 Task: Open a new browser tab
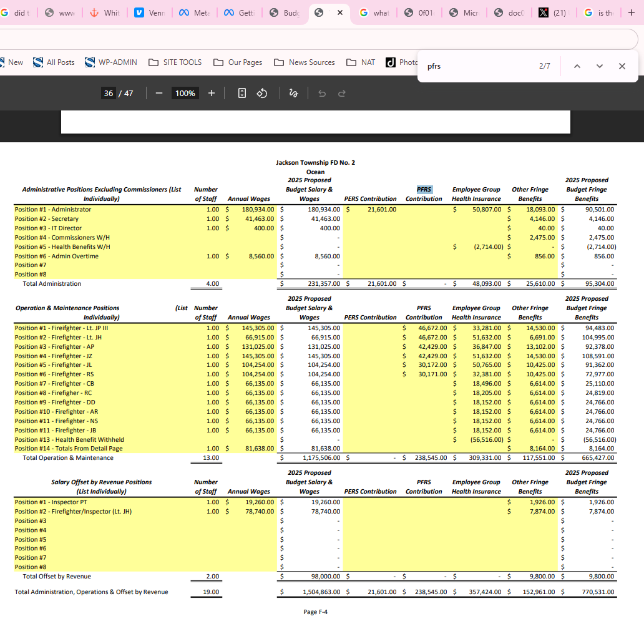pyautogui.click(x=632, y=12)
